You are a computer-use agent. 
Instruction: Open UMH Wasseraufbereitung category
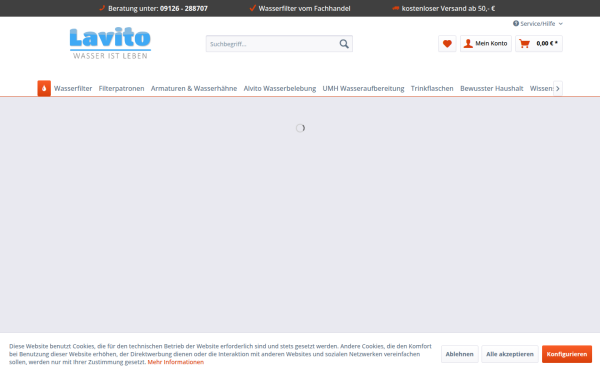[x=363, y=88]
